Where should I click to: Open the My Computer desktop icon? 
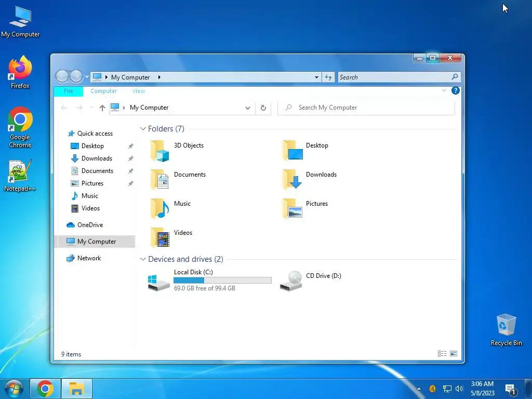20,22
